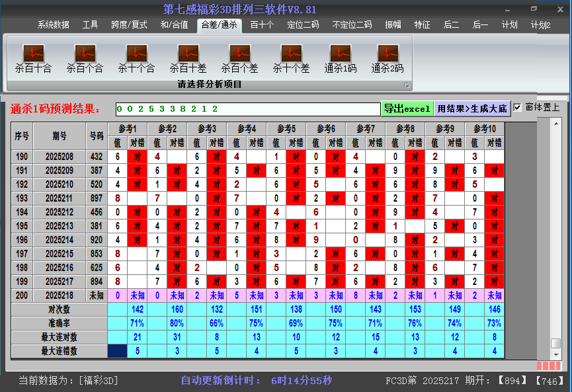This screenshot has width=572, height=392.
Task: Click the 80% accuracy cell
Action: coord(177,323)
